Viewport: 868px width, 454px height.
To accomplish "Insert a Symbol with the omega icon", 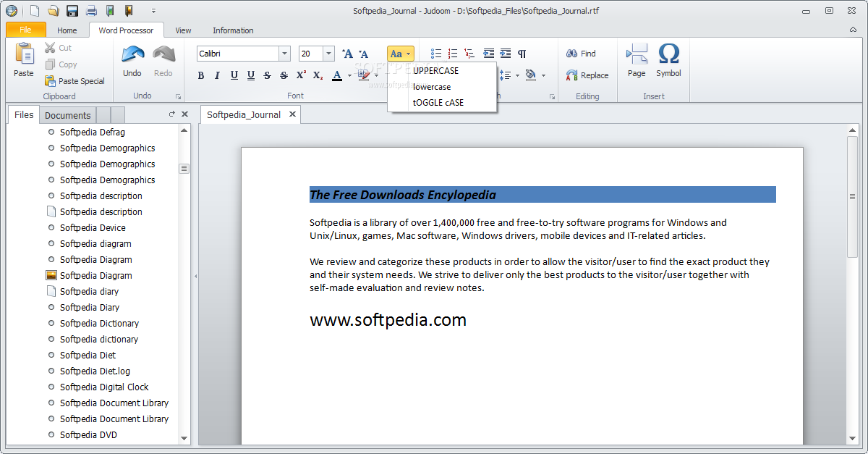I will [669, 60].
